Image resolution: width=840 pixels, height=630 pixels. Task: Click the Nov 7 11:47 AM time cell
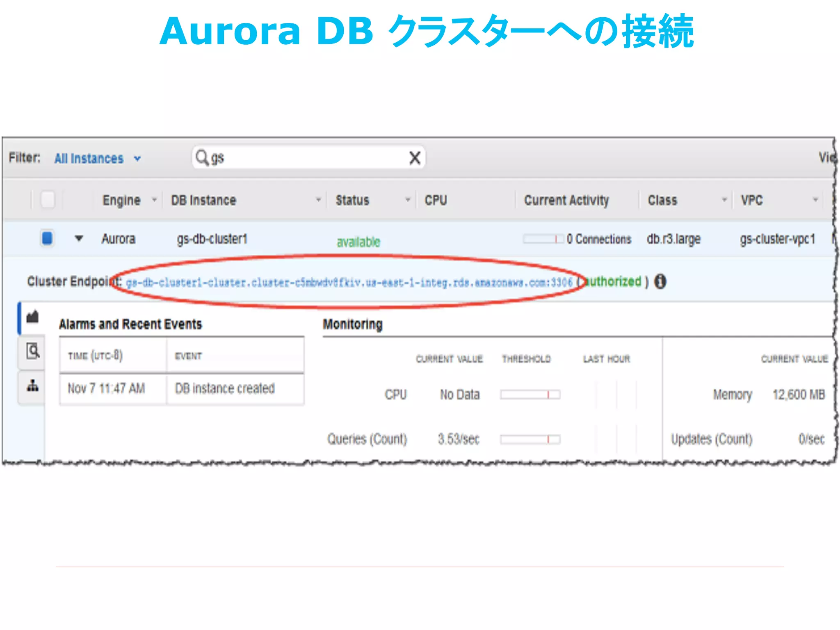click(106, 388)
